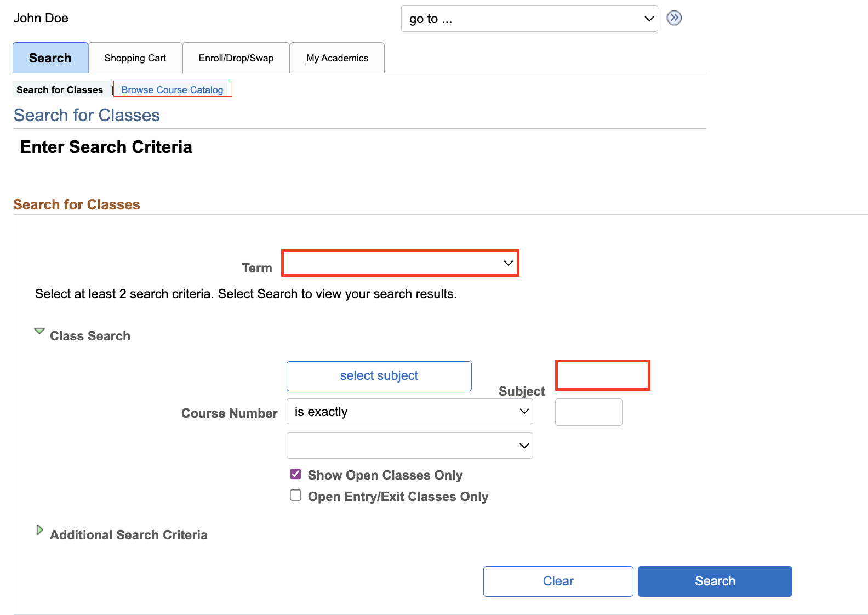The width and height of the screenshot is (868, 615).
Task: Open the 'is exactly' Course Number dropdown
Action: point(409,412)
